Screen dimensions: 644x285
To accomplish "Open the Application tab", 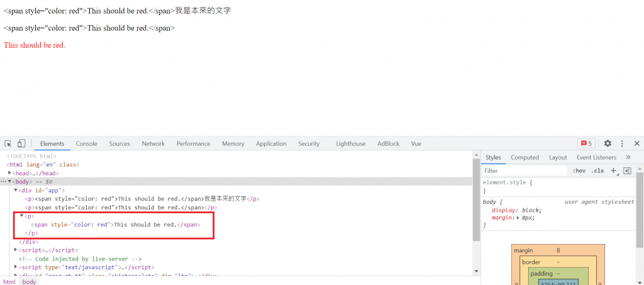I will [271, 143].
